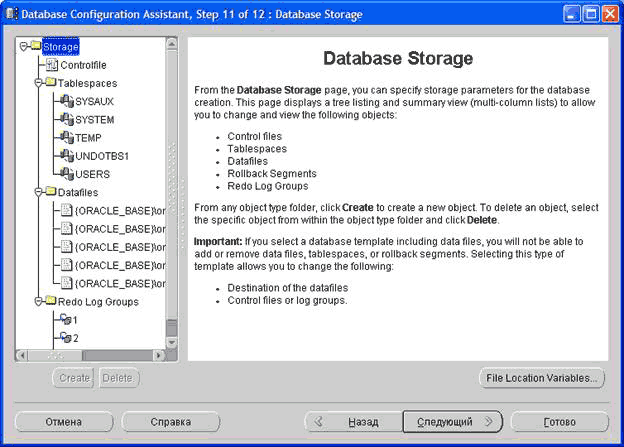Image resolution: width=624 pixels, height=447 pixels.
Task: Maximize the Database Configuration Assistant window
Action: click(x=591, y=14)
